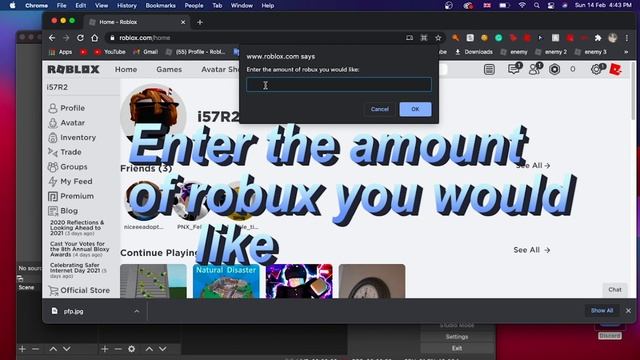Image resolution: width=640 pixels, height=360 pixels.
Task: Open the Chrome home page icon
Action: click(x=95, y=38)
